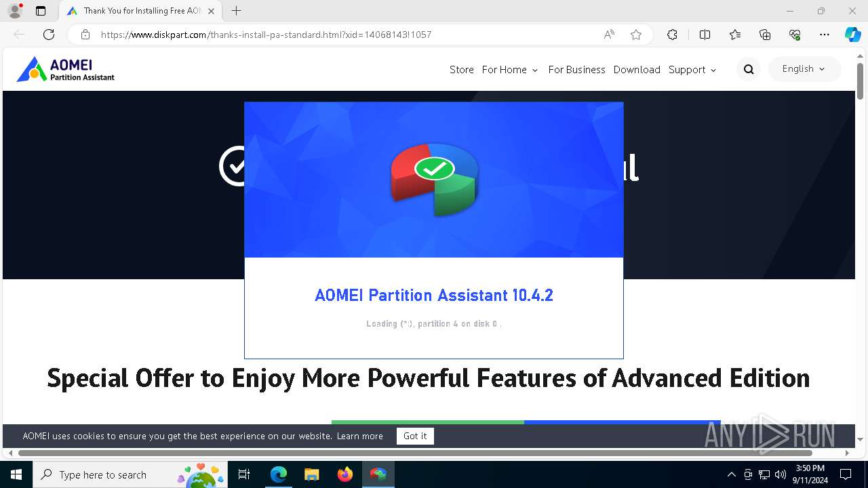Toggle Split screen view icon
This screenshot has width=868, height=488.
[705, 35]
